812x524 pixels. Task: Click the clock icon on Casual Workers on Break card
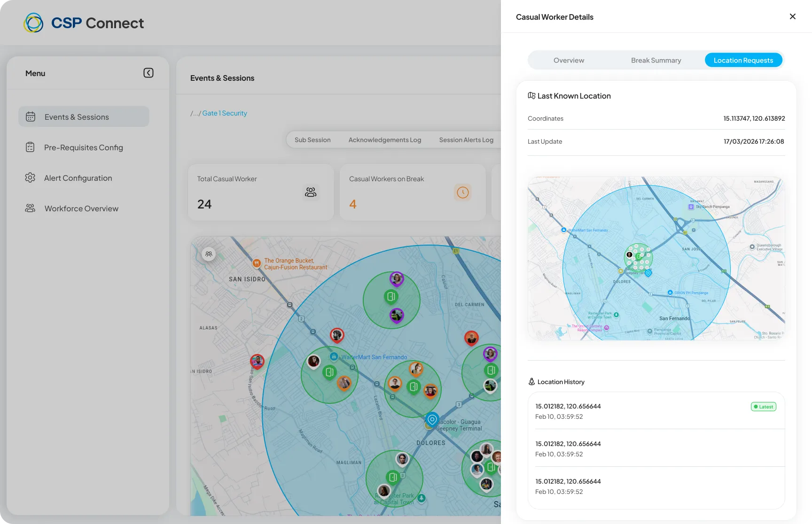pyautogui.click(x=463, y=192)
